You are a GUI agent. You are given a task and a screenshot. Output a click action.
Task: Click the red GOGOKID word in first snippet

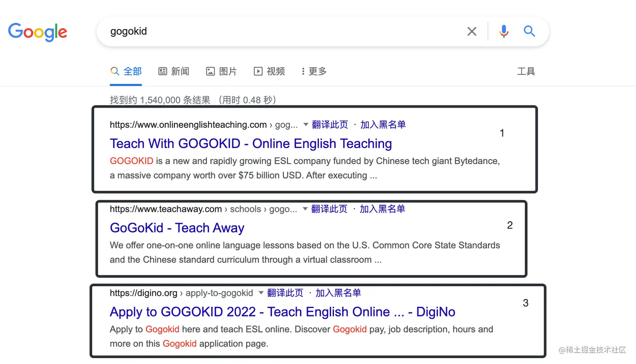(x=131, y=161)
